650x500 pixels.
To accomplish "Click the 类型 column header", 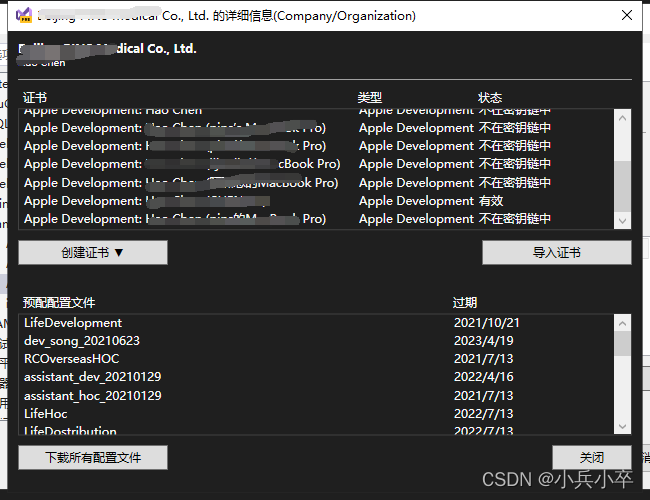I will pyautogui.click(x=370, y=98).
